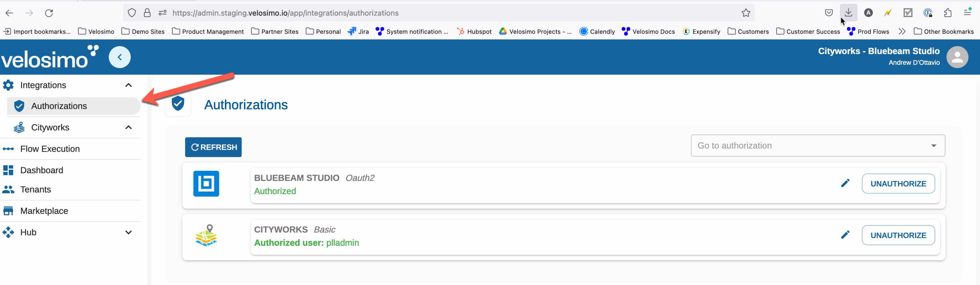Click the shield tracking protection icon
The image size is (980, 285).
tap(132, 13)
